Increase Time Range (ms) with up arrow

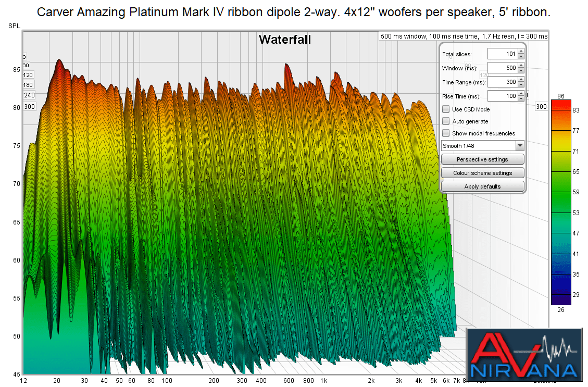click(x=521, y=80)
